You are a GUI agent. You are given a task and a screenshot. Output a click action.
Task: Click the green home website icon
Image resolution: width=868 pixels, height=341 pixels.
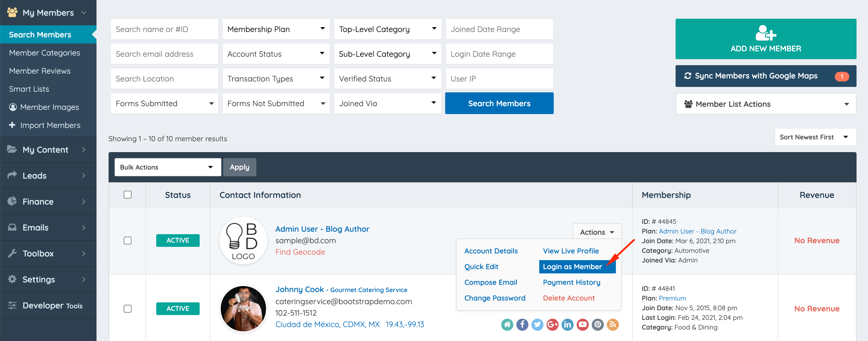pos(507,324)
